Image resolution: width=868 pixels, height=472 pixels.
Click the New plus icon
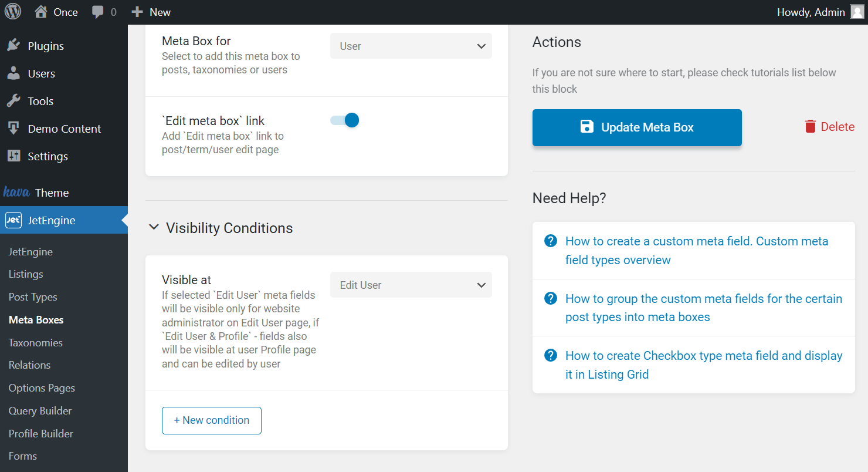point(137,12)
